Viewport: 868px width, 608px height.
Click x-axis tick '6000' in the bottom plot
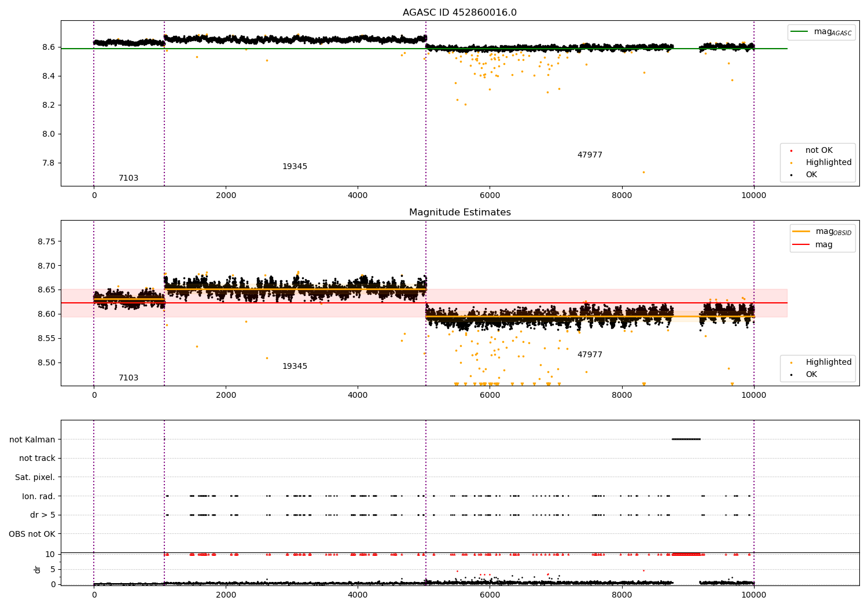490,595
